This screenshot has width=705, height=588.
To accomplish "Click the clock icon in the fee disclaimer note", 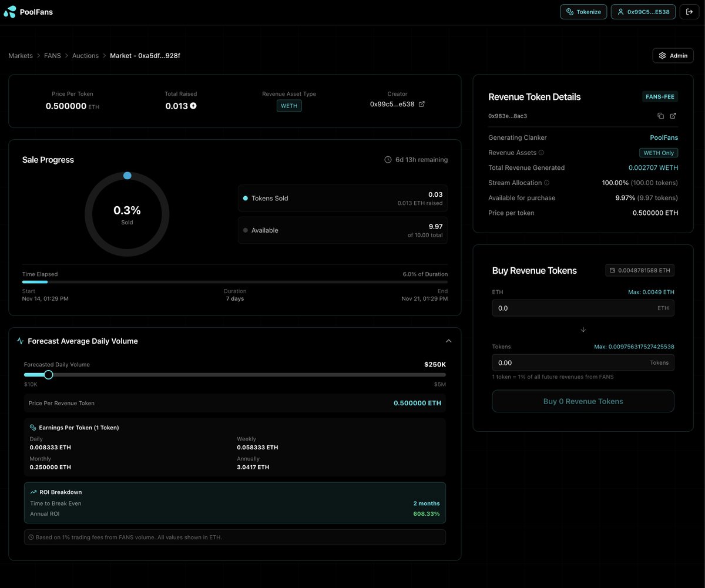I will (x=31, y=537).
